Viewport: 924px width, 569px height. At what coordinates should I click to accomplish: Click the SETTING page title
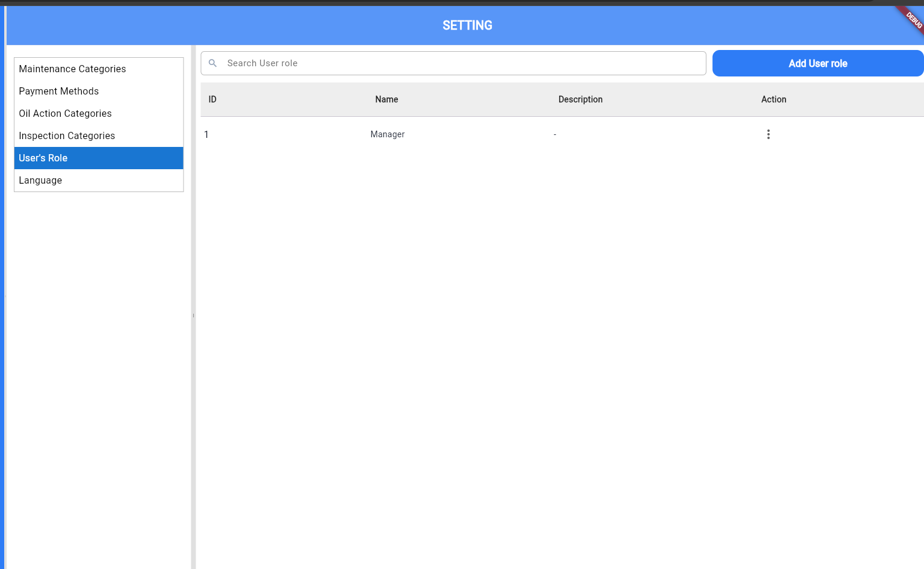pyautogui.click(x=467, y=25)
